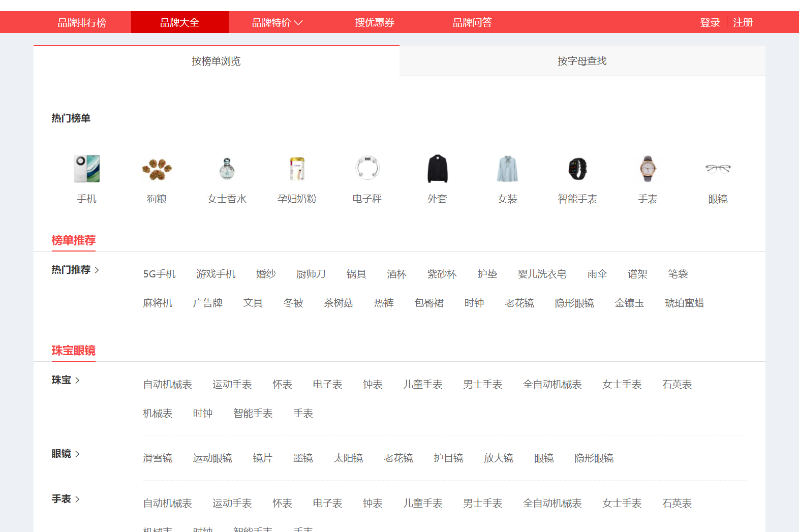Select the eyeglasses icon
Viewport: 799px width, 532px height.
(718, 169)
